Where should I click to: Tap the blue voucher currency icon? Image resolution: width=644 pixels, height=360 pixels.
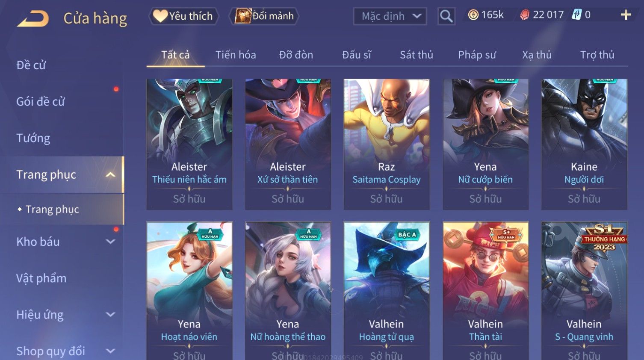pos(577,15)
